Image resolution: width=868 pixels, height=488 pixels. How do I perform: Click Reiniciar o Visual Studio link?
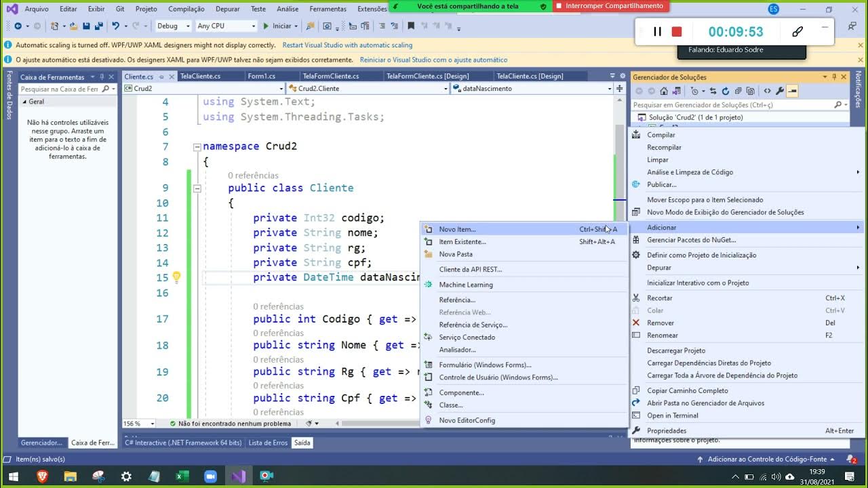433,60
